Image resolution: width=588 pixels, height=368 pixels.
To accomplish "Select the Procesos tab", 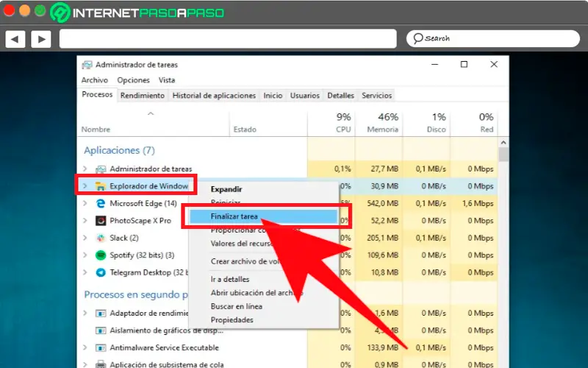I will click(97, 95).
